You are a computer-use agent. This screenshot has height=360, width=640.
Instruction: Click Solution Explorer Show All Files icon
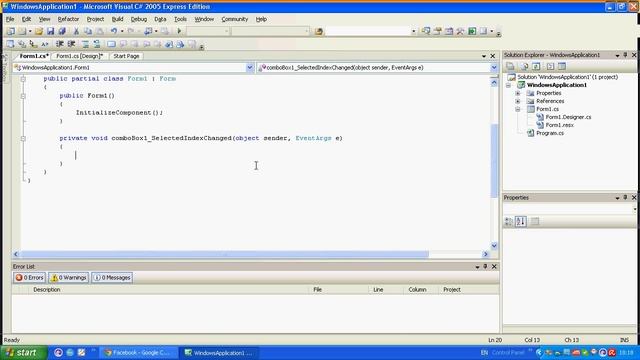(x=524, y=66)
